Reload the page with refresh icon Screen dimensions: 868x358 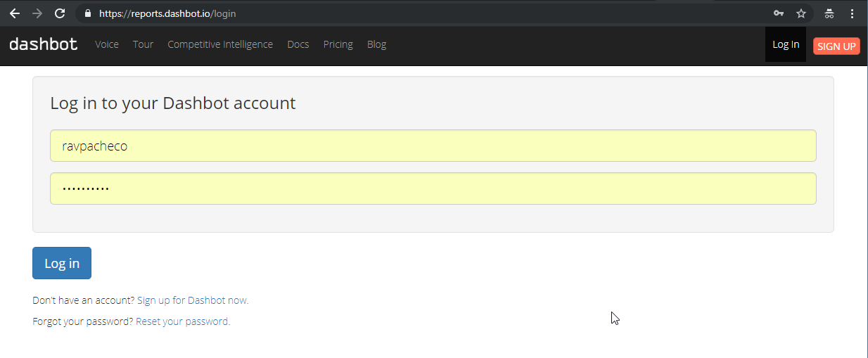click(x=60, y=13)
